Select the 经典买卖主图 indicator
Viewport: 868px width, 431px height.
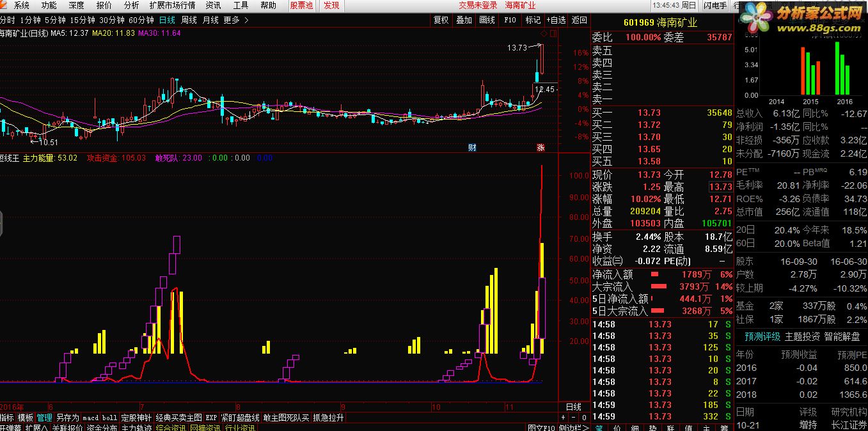tap(178, 418)
